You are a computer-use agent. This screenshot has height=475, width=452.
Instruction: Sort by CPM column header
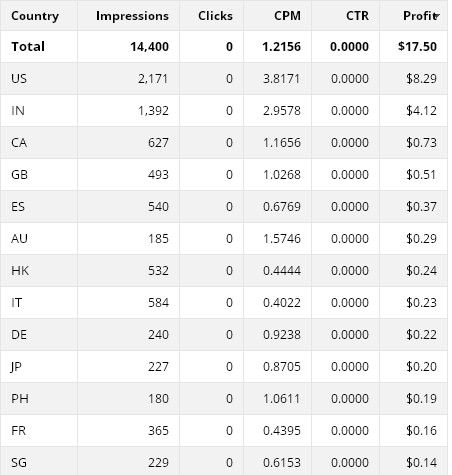click(x=287, y=16)
